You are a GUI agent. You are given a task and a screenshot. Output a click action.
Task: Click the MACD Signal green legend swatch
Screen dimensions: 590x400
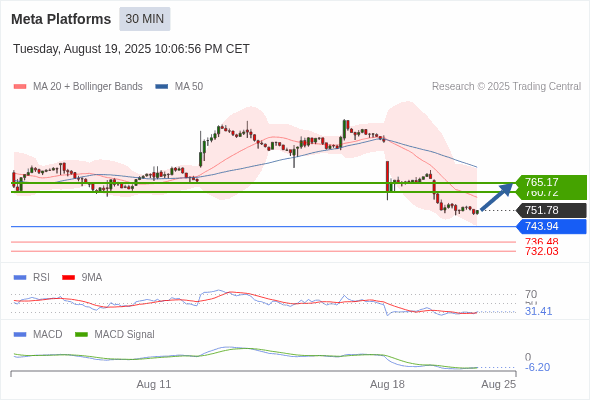click(x=82, y=334)
